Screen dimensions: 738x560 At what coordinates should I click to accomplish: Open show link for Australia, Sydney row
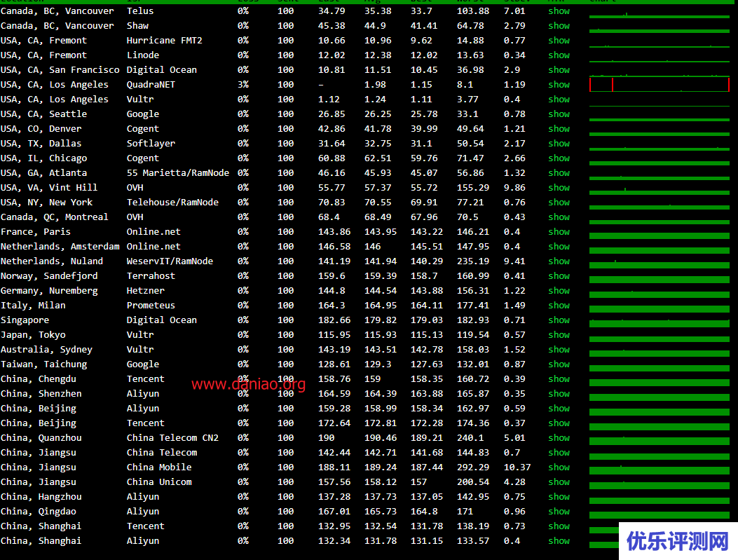click(x=559, y=350)
